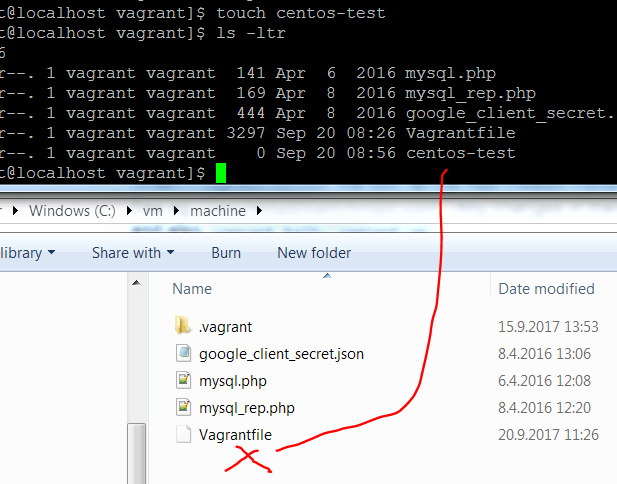Screen dimensions: 617x484
Task: Click the ls -ltr command text
Action: 251,33
